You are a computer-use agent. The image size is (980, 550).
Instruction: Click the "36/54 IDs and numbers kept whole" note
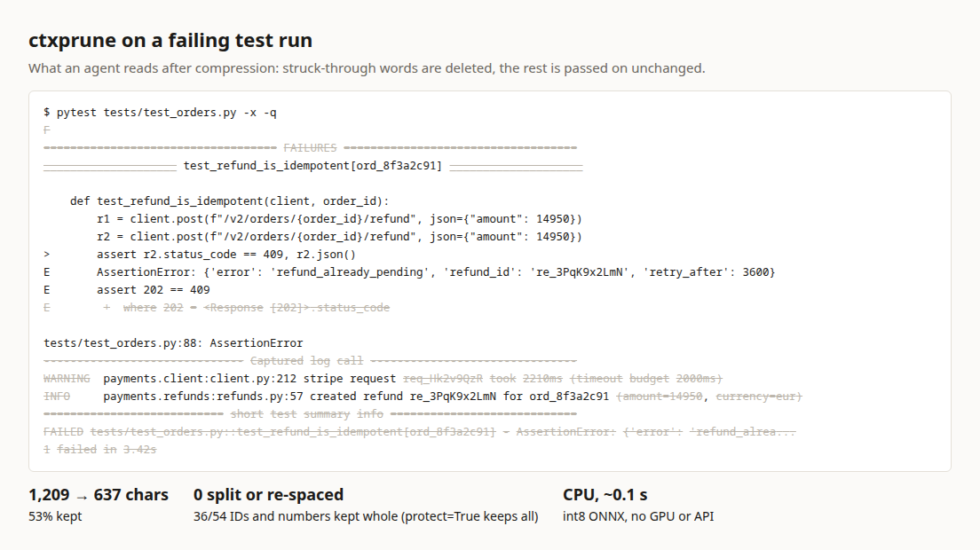[x=366, y=516]
